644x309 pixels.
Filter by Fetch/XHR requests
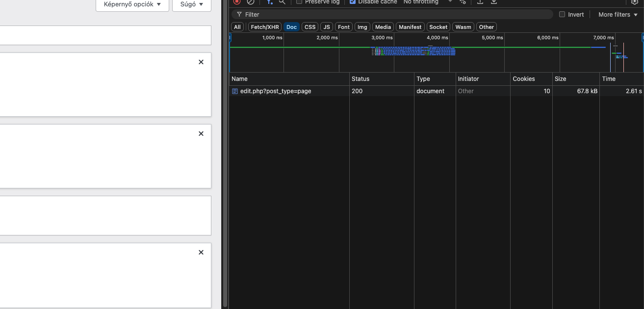pos(265,27)
